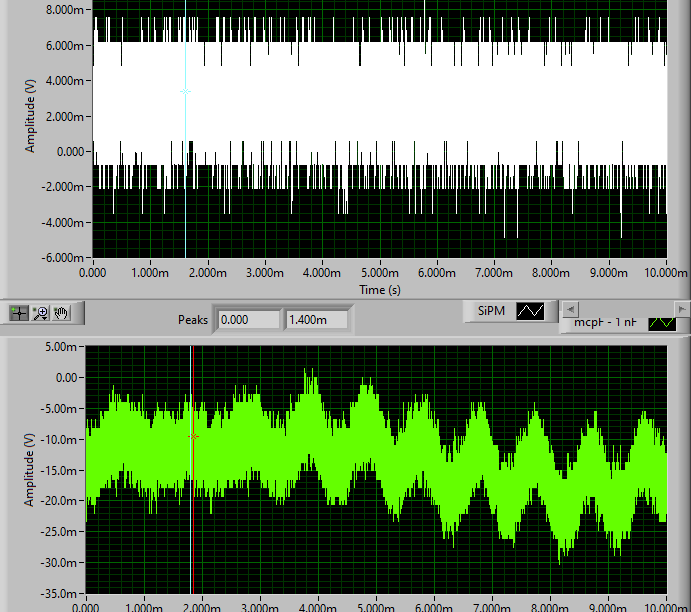Click the red cursor marker in bottom graph
The image size is (691, 612).
coord(194,436)
